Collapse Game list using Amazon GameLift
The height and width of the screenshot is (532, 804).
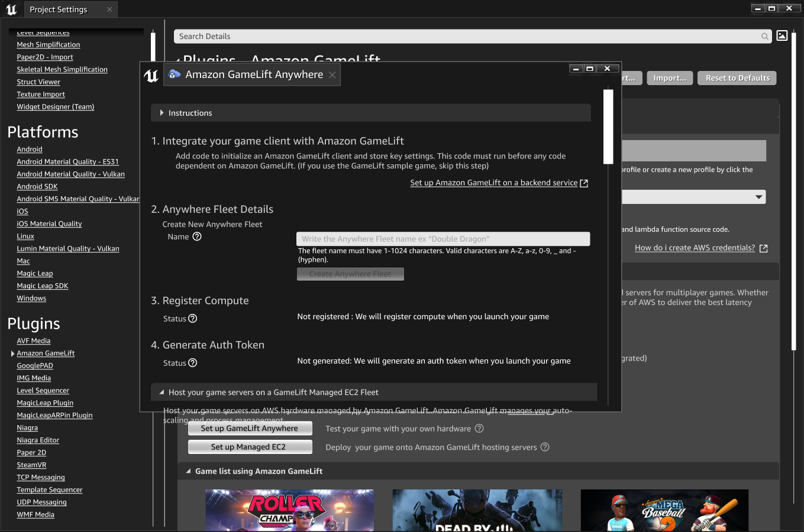click(x=188, y=471)
